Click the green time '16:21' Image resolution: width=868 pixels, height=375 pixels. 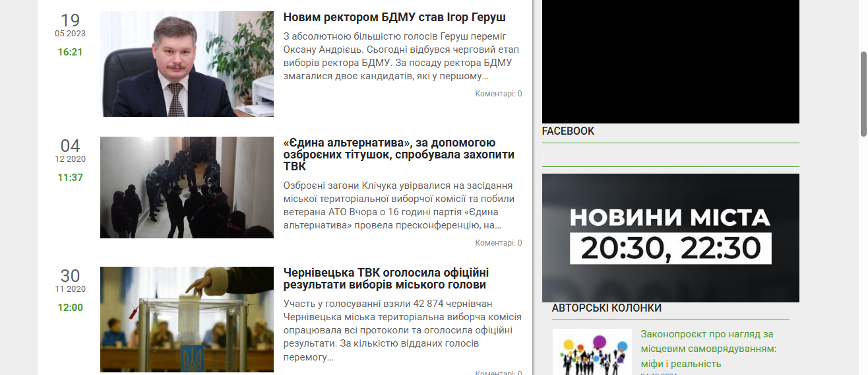[71, 51]
